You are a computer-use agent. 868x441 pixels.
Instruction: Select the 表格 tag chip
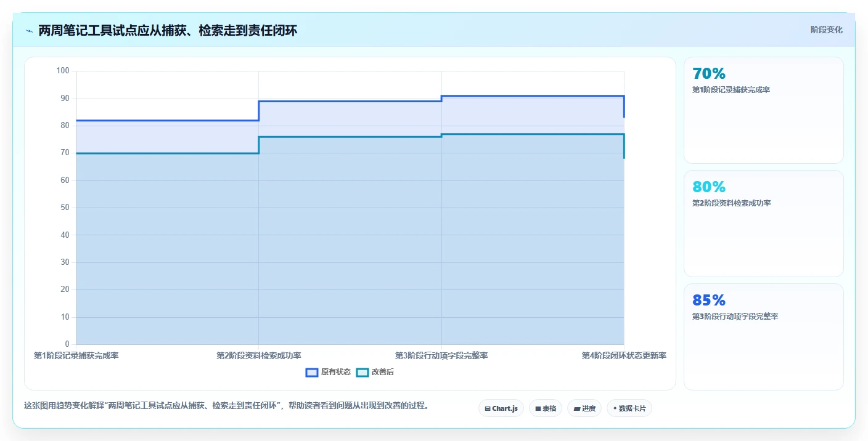tap(546, 408)
